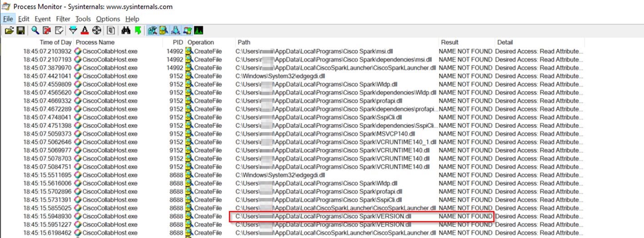This screenshot has width=644, height=238.
Task: Click PID 14992 in the 18:45:07.3879970 row
Action: click(x=175, y=67)
